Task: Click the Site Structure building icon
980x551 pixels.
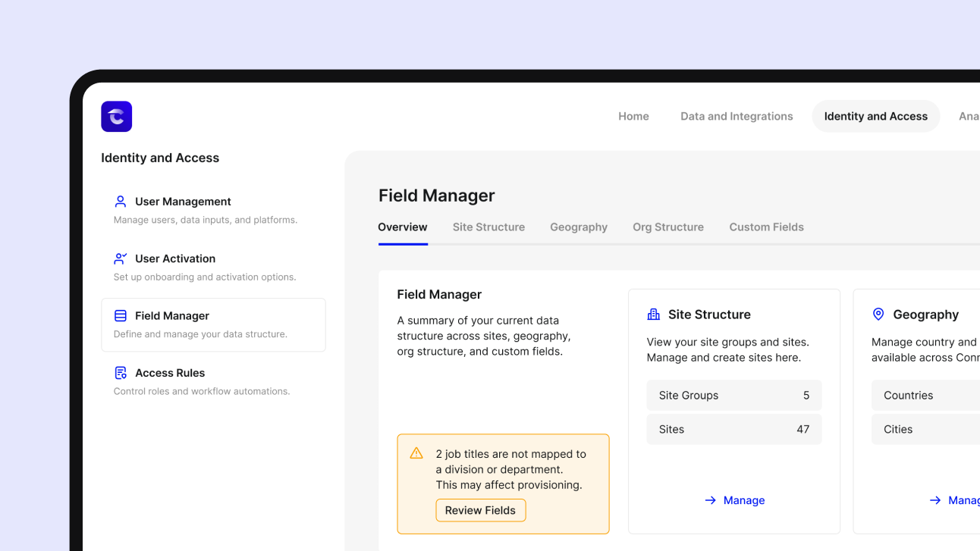Action: (653, 315)
